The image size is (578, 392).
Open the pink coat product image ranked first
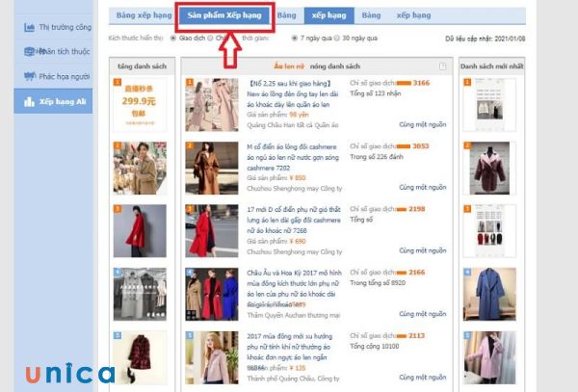212,105
